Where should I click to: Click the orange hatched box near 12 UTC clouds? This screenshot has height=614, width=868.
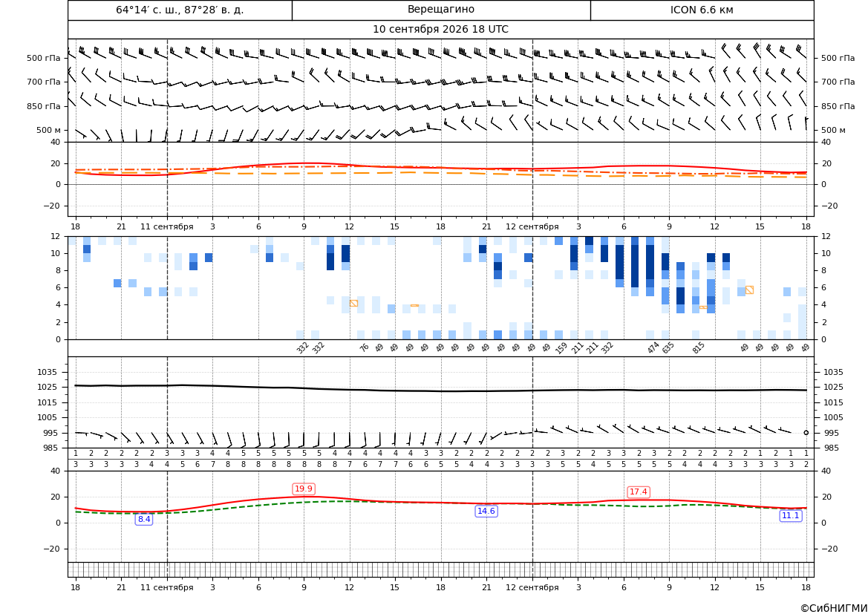tap(353, 304)
